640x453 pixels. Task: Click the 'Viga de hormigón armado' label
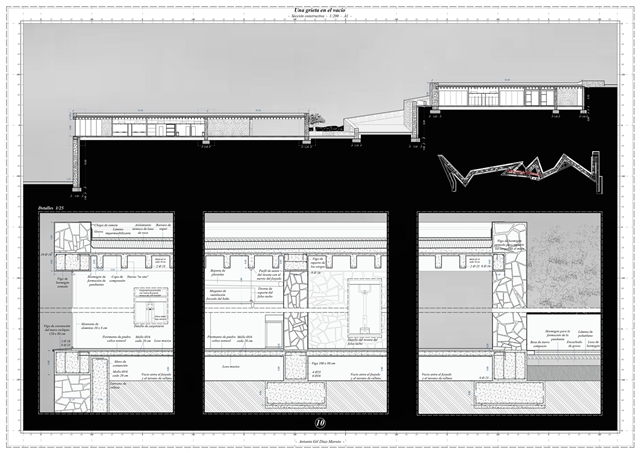pos(55,286)
